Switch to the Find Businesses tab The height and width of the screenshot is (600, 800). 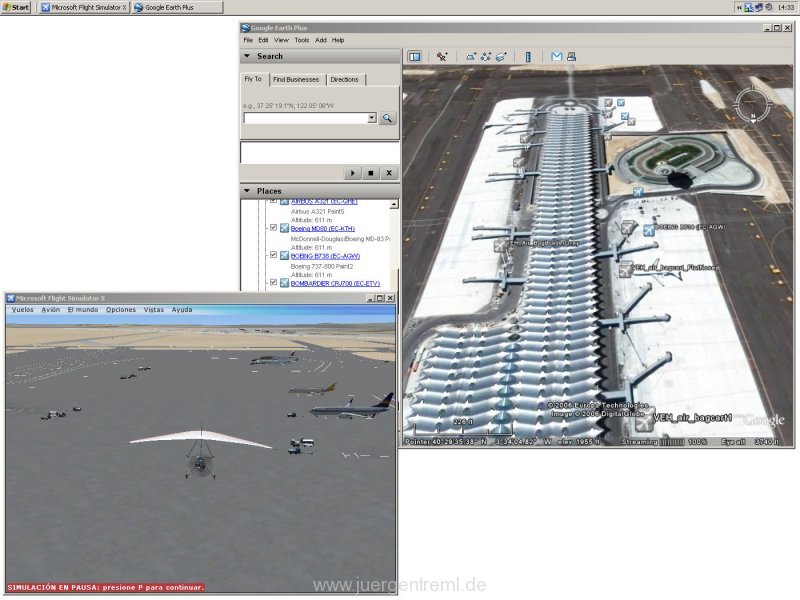(x=296, y=80)
